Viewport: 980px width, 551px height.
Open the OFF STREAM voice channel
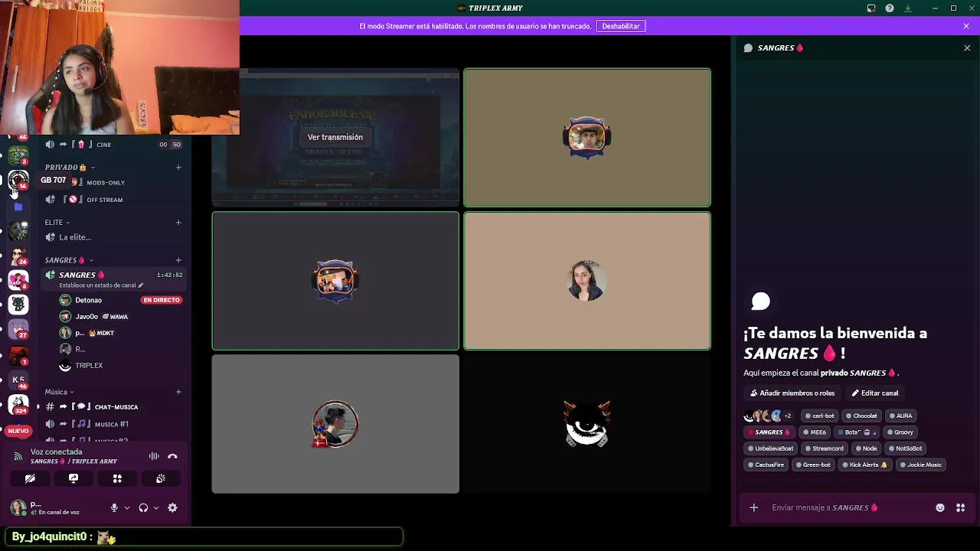pyautogui.click(x=114, y=199)
